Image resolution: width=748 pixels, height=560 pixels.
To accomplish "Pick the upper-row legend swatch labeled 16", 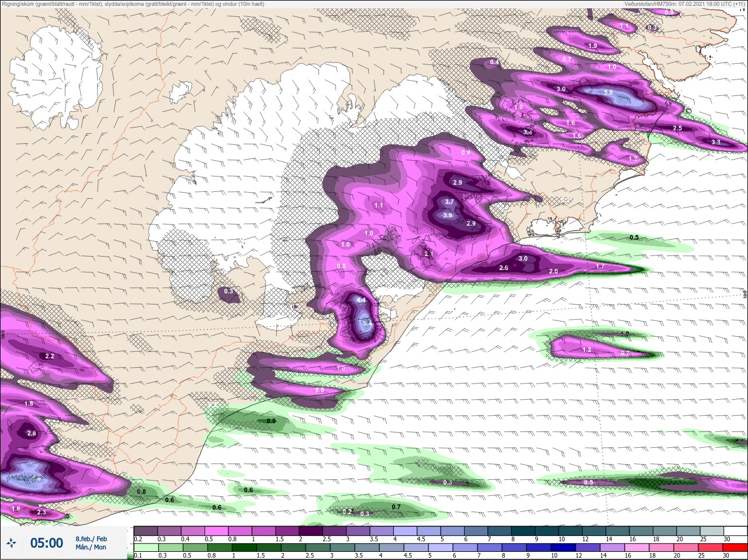I will 642,531.
